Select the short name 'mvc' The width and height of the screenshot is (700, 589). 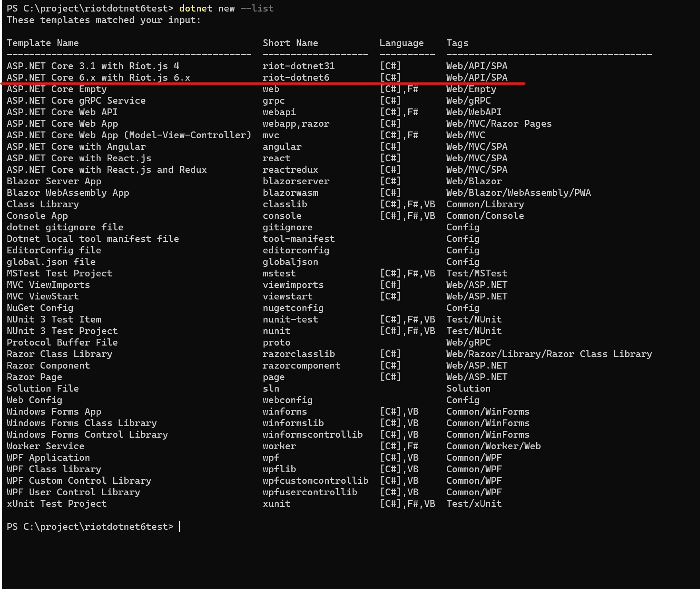271,135
